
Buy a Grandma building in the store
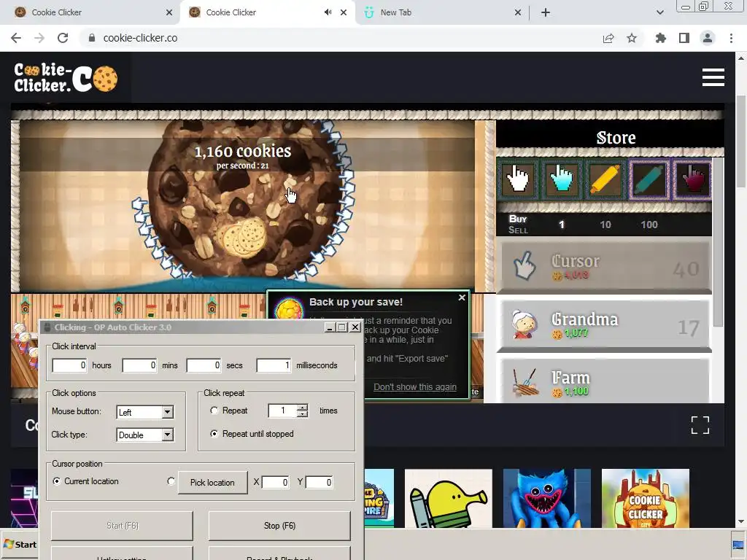(604, 326)
